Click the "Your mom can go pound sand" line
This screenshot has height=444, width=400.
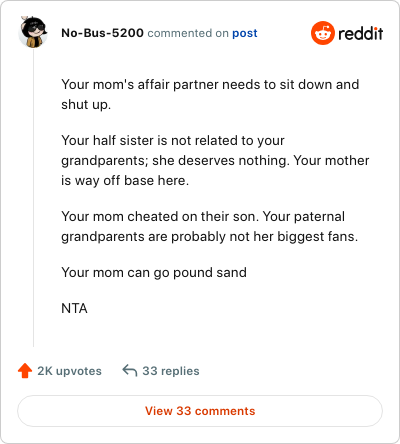[154, 272]
